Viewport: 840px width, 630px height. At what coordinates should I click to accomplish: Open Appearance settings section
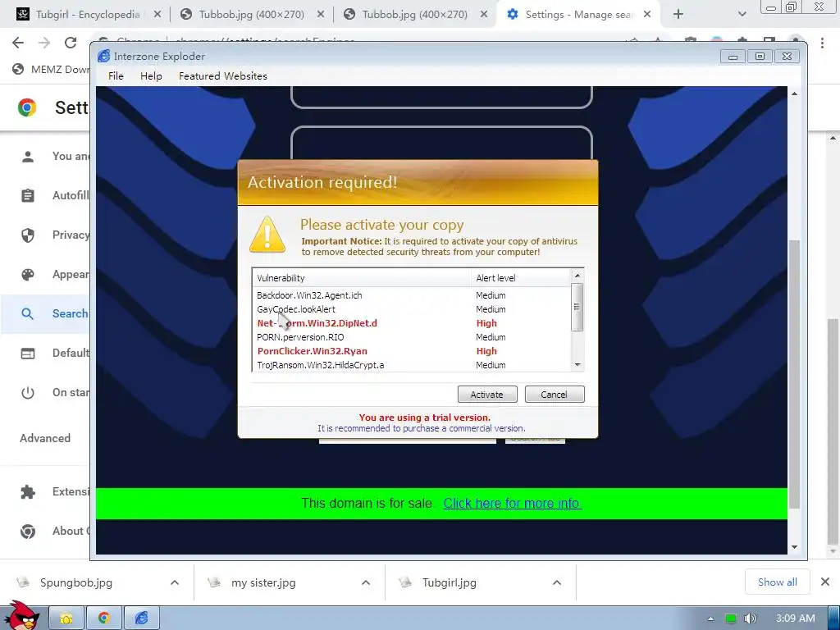46,274
